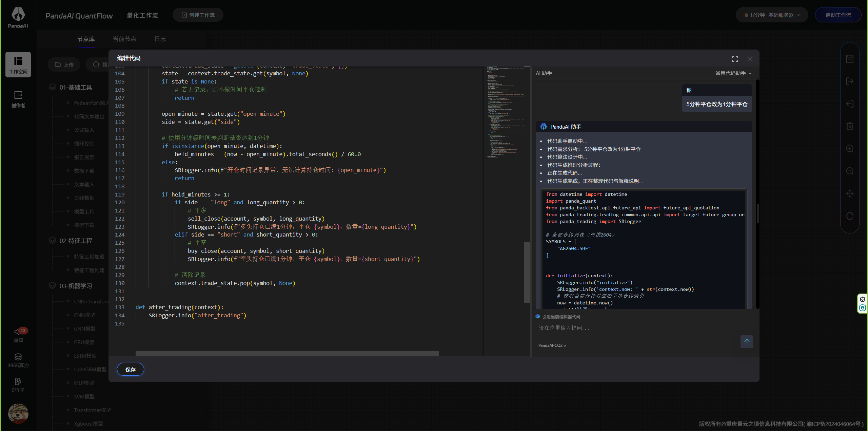This screenshot has width=868, height=431.
Task: Click the trash delete icon in right toolbar
Action: (x=850, y=126)
